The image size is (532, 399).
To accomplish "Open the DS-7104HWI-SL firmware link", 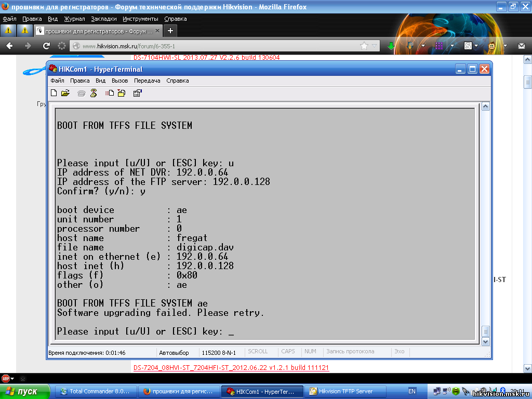I will [207, 57].
